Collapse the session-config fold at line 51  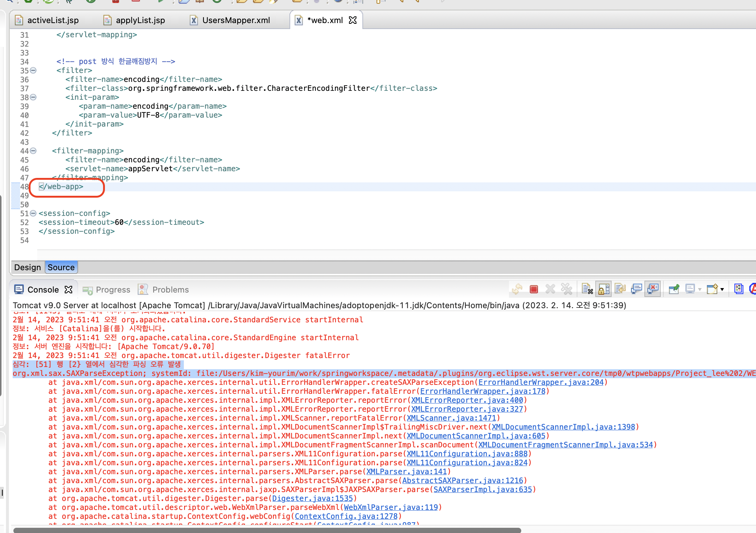point(33,213)
